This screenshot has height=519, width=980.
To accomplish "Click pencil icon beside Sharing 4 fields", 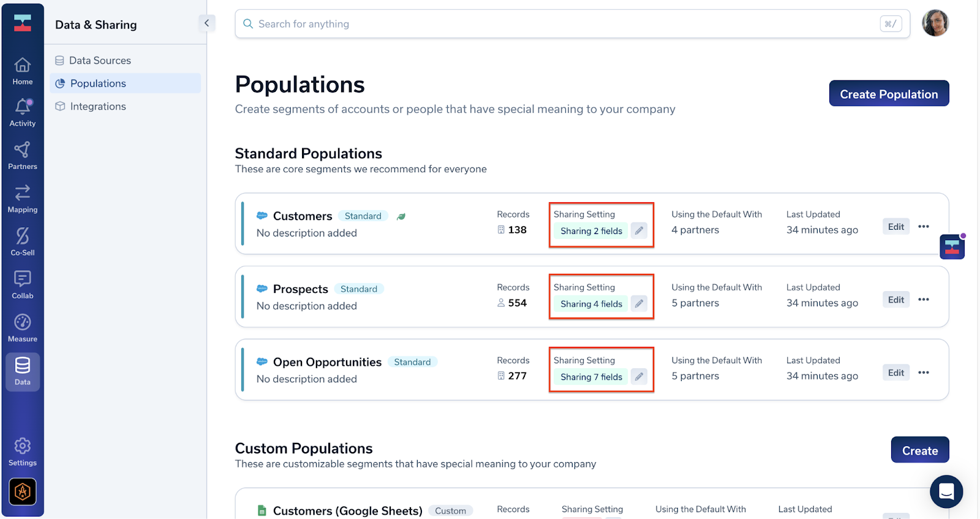I will (639, 303).
